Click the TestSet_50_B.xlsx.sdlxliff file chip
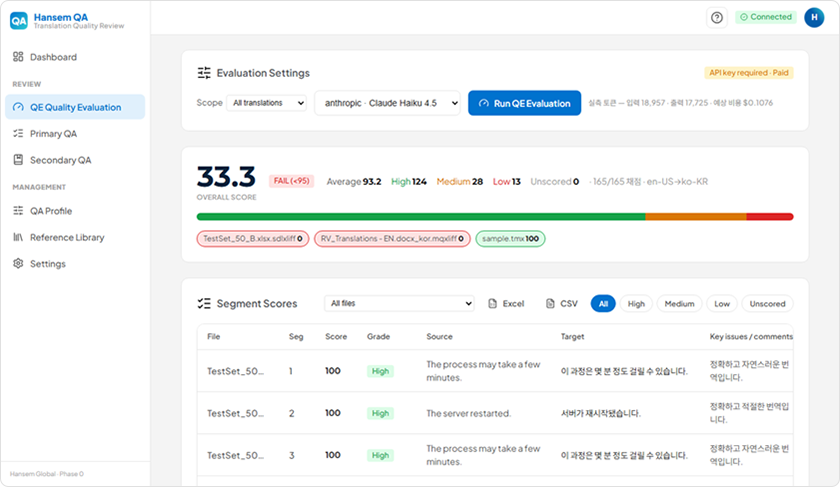The height and width of the screenshot is (487, 840). (253, 238)
